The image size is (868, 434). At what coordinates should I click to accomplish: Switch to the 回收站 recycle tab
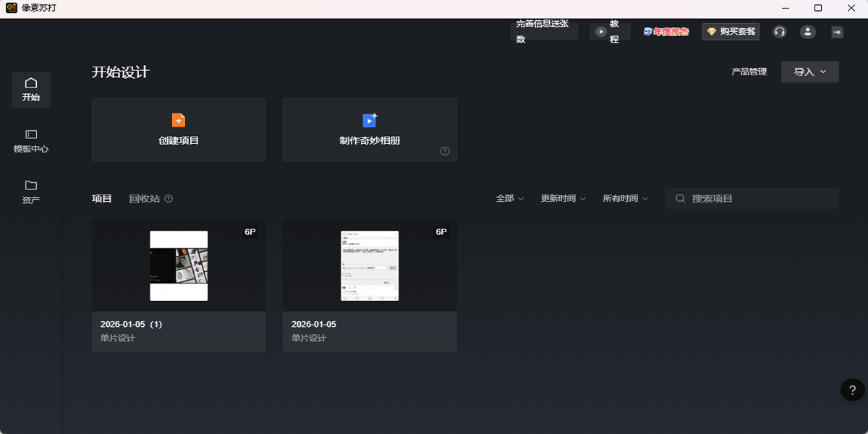[x=144, y=197]
